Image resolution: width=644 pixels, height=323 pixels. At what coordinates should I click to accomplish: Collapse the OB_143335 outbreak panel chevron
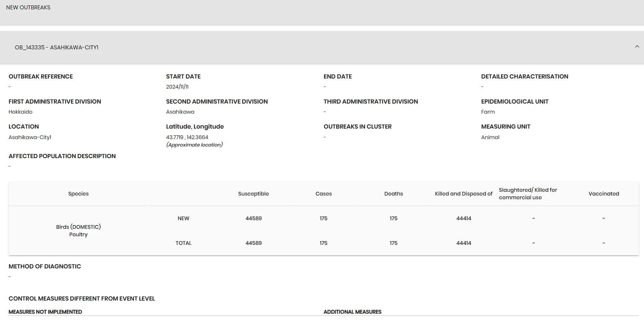[637, 47]
